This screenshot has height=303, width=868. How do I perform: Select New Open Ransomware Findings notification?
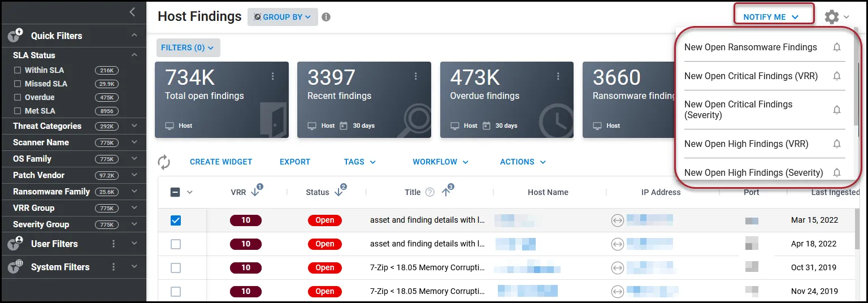[750, 47]
